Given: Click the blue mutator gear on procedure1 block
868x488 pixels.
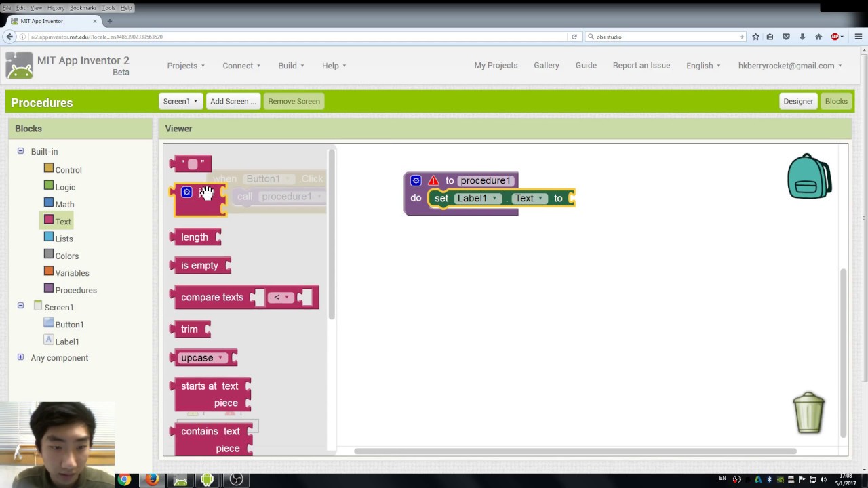Looking at the screenshot, I should pyautogui.click(x=416, y=181).
